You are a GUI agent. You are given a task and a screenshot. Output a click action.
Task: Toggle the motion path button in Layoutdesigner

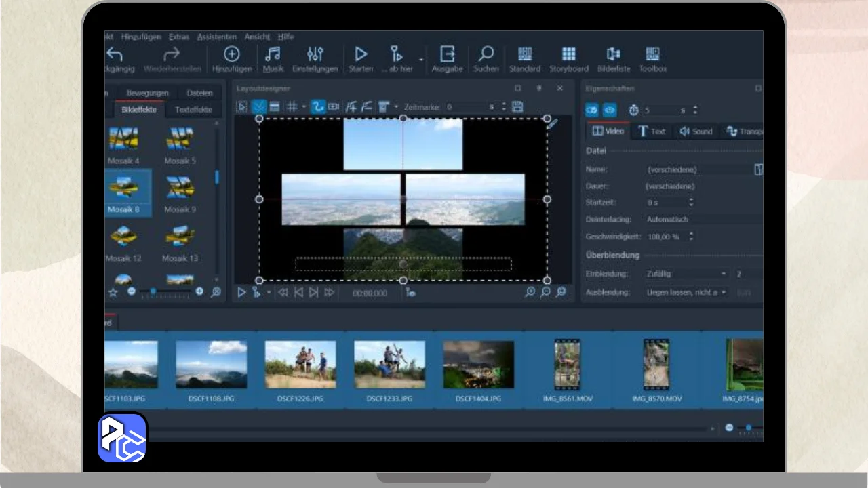point(317,106)
